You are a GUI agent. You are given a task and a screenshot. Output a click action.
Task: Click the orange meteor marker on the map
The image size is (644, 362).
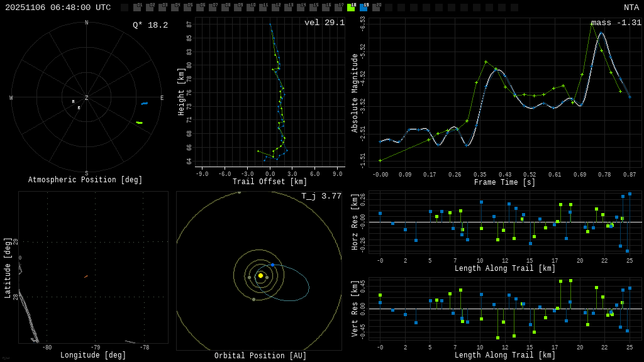(86, 277)
